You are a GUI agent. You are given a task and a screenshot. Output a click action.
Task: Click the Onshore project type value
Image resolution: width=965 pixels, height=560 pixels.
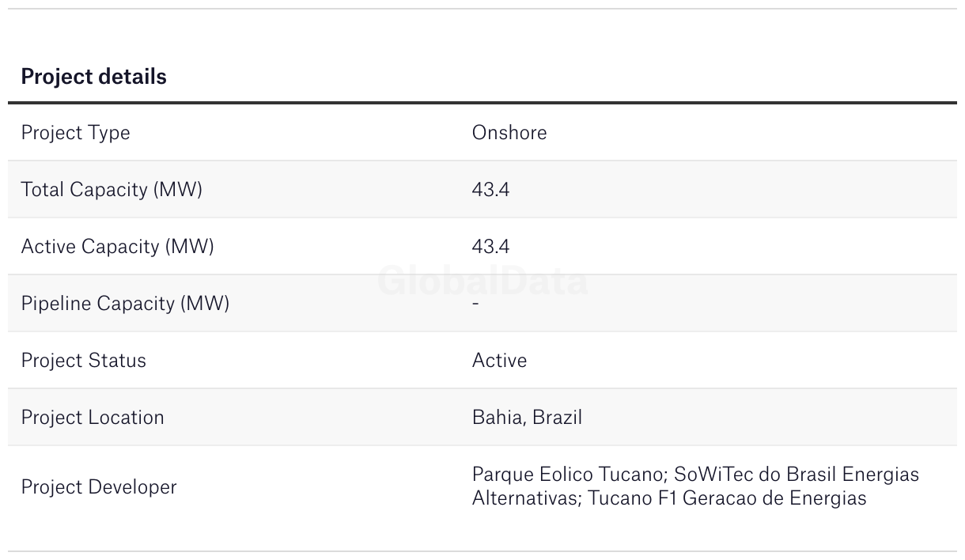(x=509, y=132)
